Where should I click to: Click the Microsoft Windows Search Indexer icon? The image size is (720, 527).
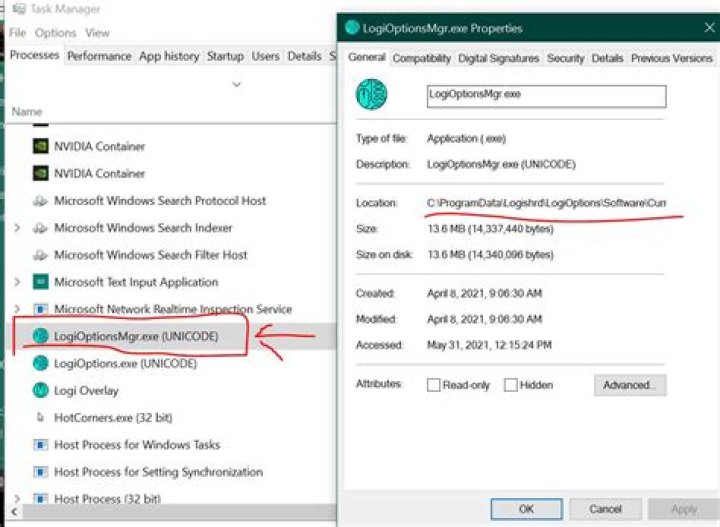pos(40,228)
